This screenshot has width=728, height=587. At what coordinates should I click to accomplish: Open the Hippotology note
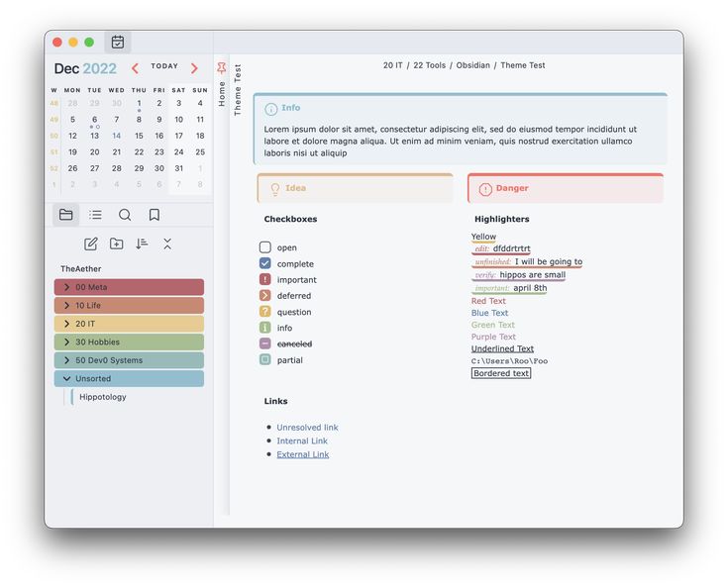click(103, 397)
